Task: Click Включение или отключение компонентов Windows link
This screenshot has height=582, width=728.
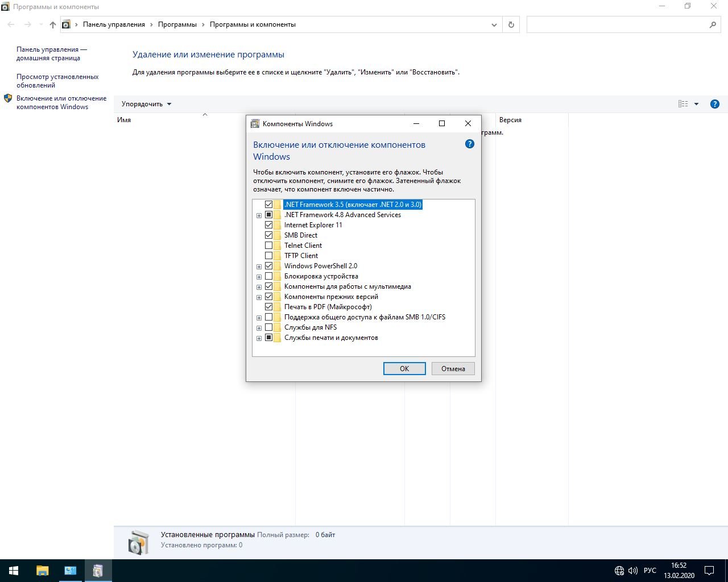Action: pyautogui.click(x=61, y=102)
